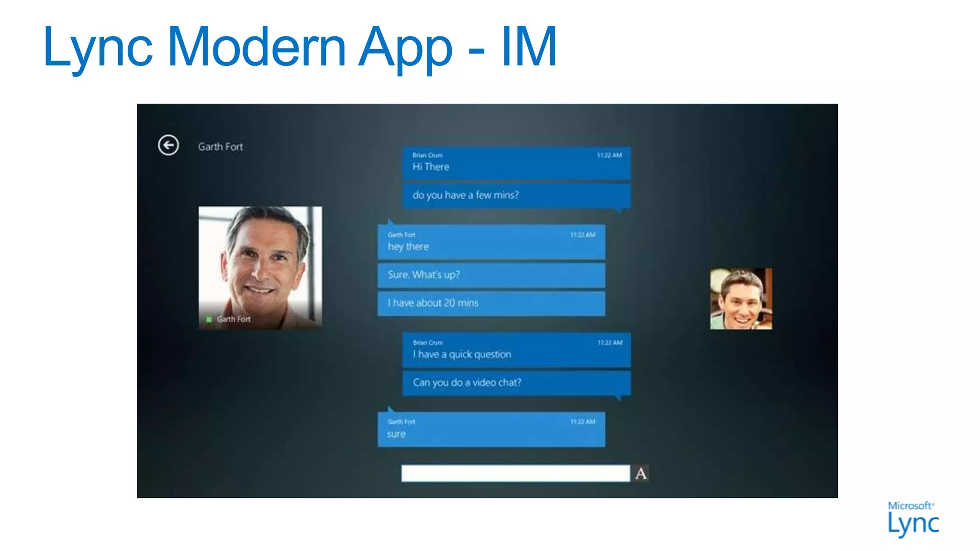Click the "Sure. What's up?" message

pyautogui.click(x=491, y=275)
